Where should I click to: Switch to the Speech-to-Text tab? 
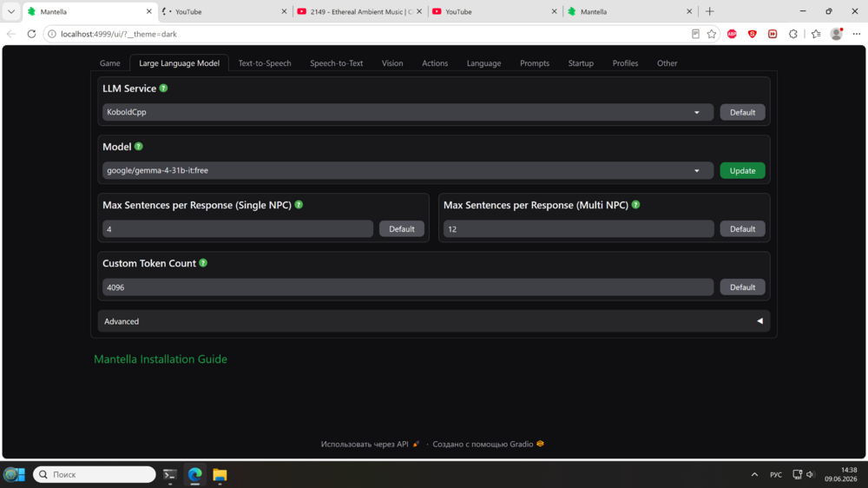337,63
